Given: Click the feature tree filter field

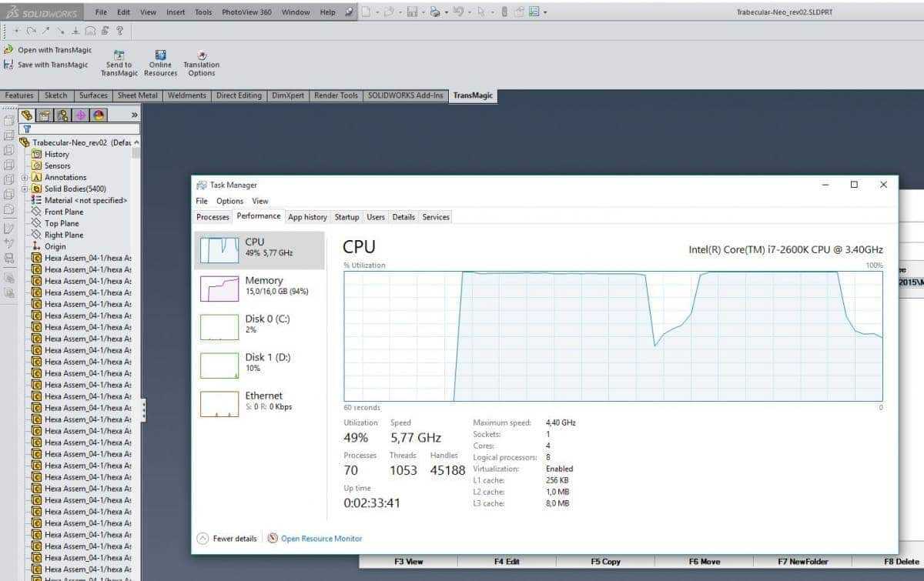Looking at the screenshot, I should [81, 129].
